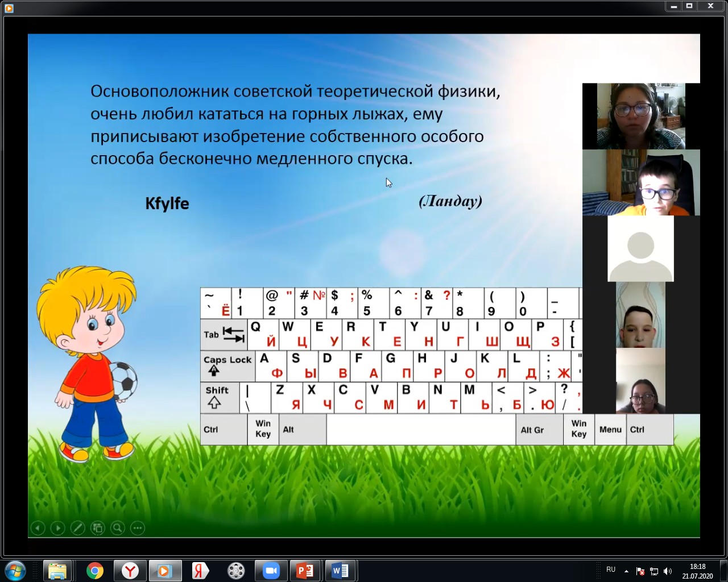Activate the slideshow zoom magnifier
The height and width of the screenshot is (582, 728).
point(117,528)
